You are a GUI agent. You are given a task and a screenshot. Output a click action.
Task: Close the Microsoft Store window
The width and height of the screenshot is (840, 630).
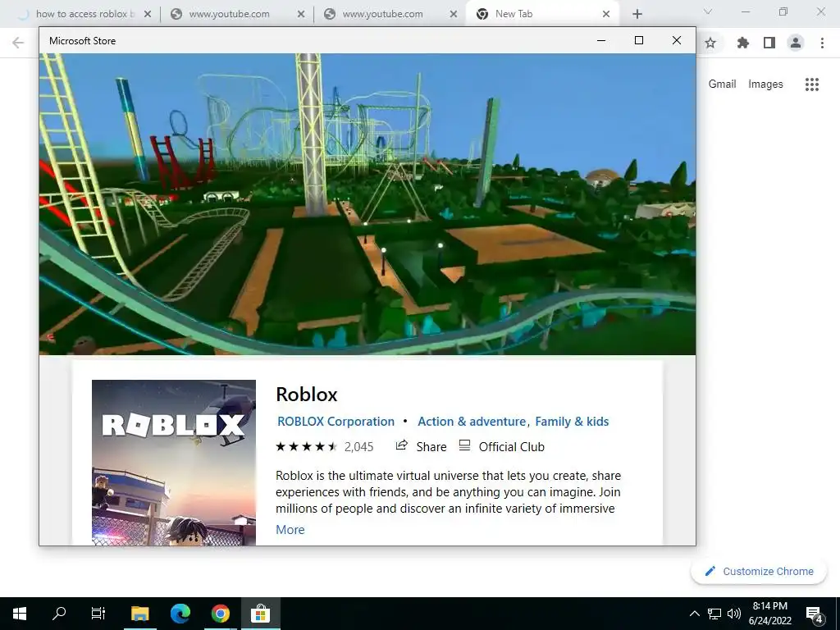tap(677, 40)
